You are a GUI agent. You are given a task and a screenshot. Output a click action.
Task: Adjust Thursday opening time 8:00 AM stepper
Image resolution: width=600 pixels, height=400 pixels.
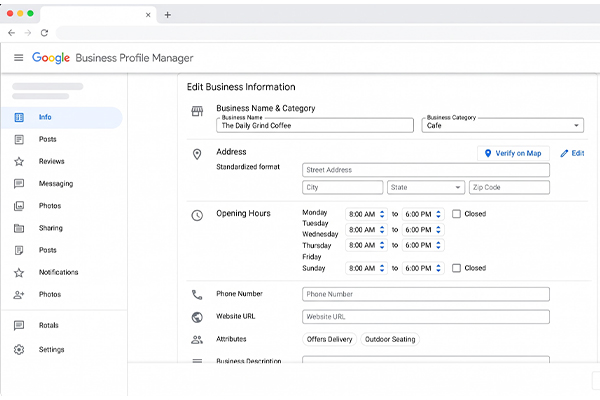point(382,245)
